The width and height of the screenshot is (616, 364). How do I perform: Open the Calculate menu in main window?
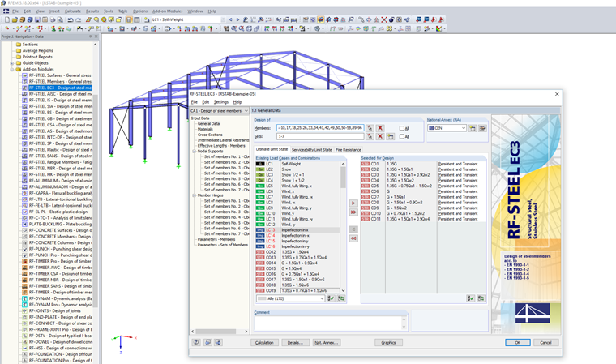point(73,11)
